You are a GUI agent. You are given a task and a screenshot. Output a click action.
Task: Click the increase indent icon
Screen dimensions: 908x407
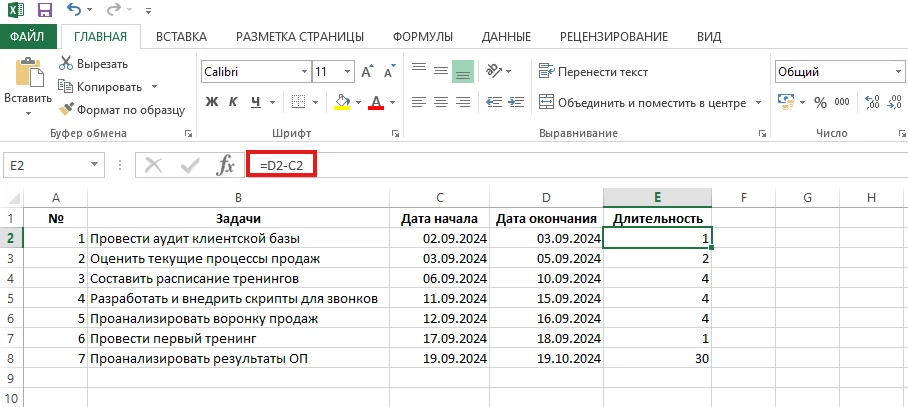pyautogui.click(x=516, y=102)
